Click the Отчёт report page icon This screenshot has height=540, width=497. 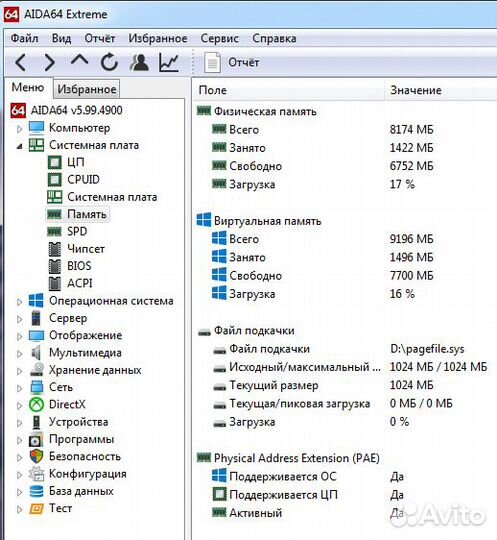click(x=212, y=62)
